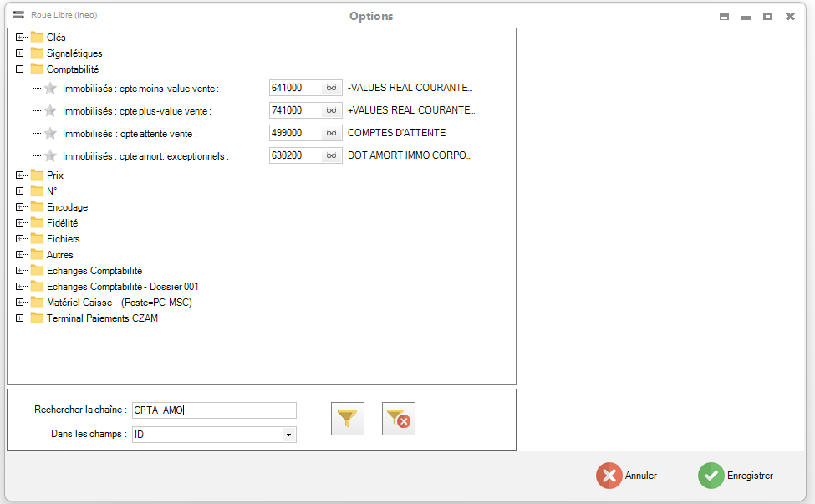Click lookup icon next to account 499000
Image resolution: width=815 pixels, height=504 pixels.
332,133
